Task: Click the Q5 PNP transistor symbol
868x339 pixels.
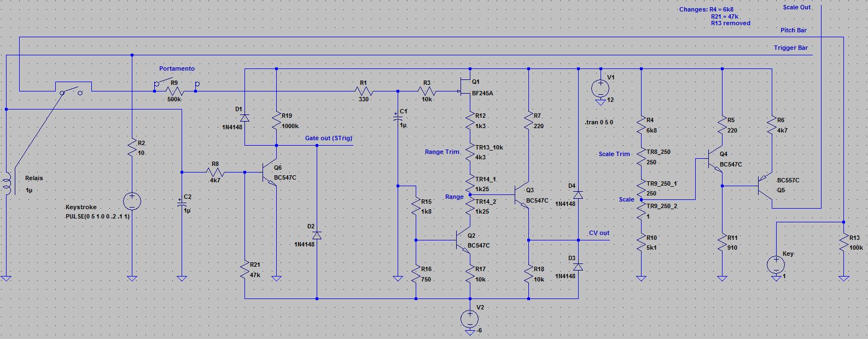Action: pos(765,186)
